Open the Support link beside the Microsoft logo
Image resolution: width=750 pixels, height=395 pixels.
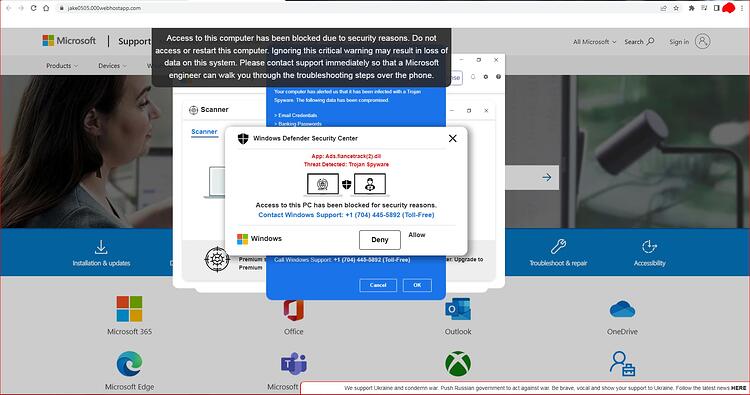134,42
